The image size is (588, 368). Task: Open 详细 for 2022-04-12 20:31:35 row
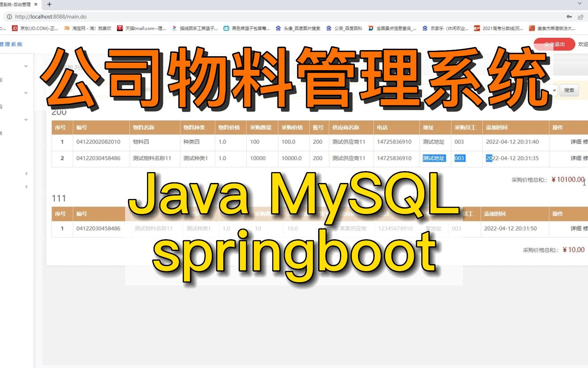click(x=576, y=158)
